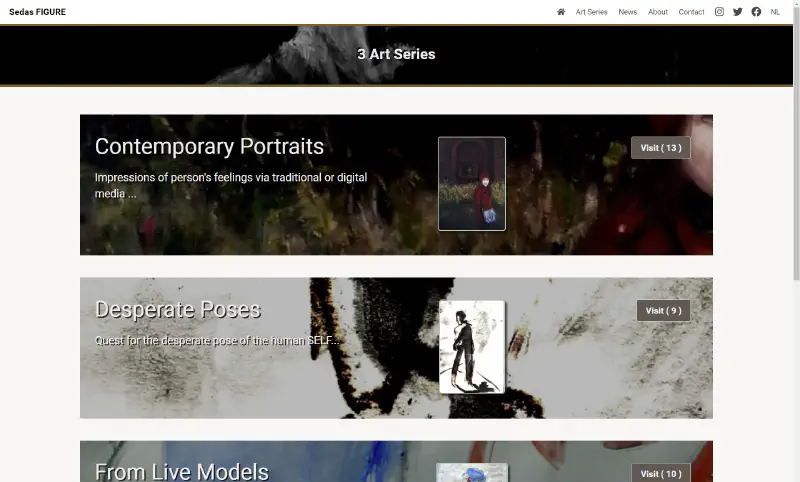The width and height of the screenshot is (800, 482).
Task: Click the Sedas FIGURE site logo
Action: (37, 12)
